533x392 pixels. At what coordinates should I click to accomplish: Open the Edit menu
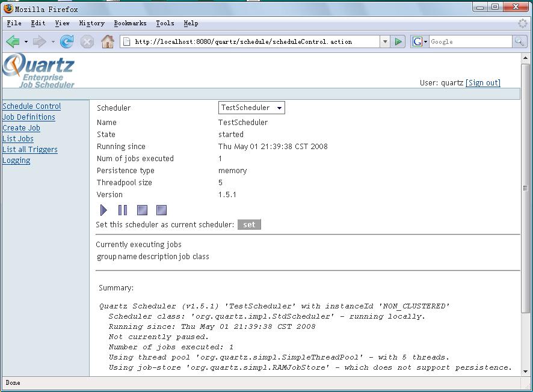(38, 23)
